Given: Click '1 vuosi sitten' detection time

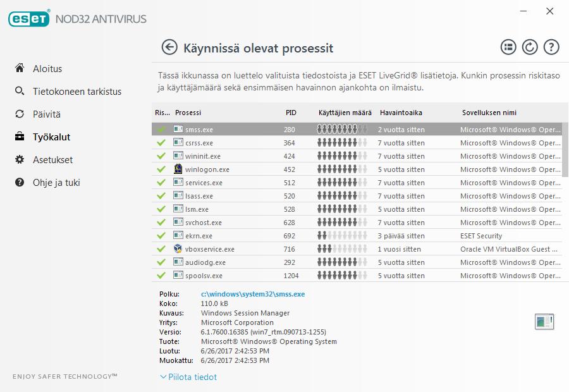Looking at the screenshot, I should pos(399,249).
